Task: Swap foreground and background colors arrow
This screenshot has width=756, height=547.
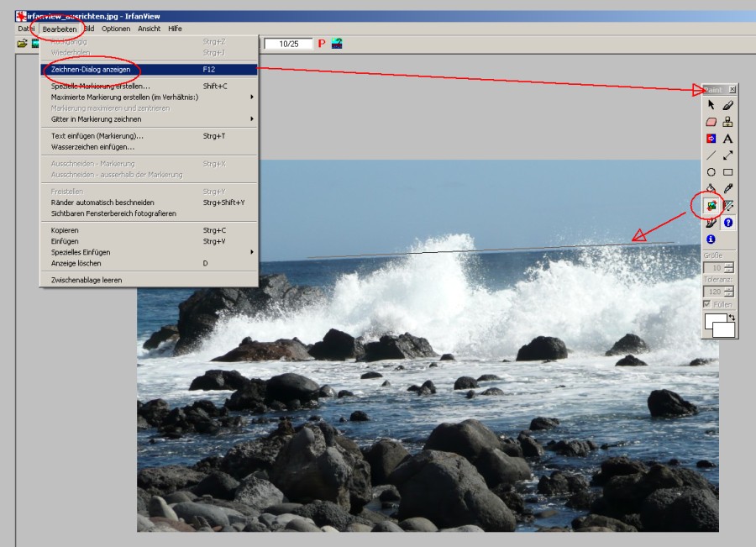Action: click(732, 318)
